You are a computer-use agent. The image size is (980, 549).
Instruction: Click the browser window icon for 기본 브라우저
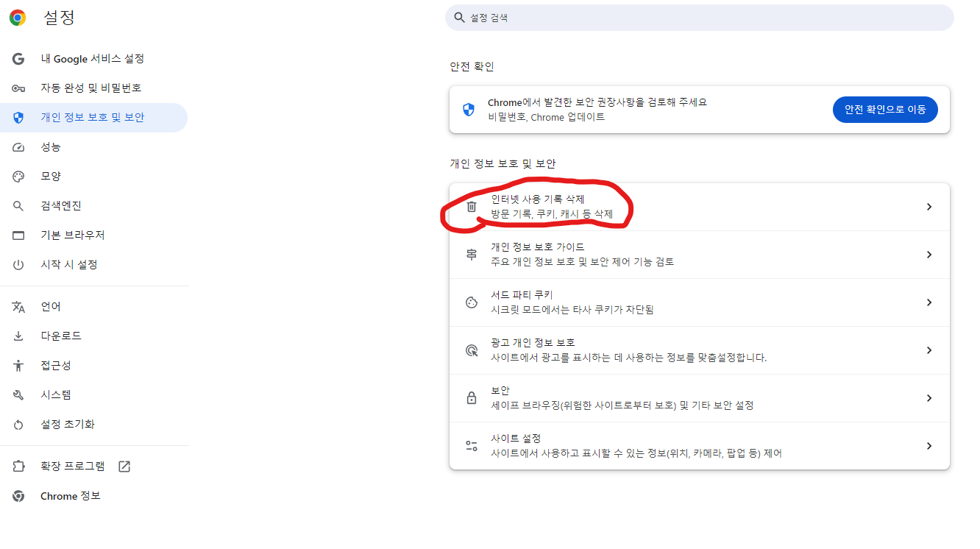pyautogui.click(x=18, y=235)
